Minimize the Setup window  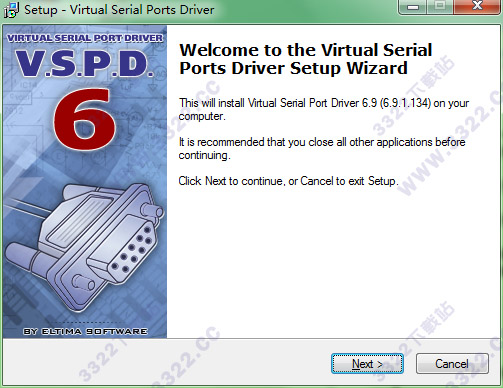point(413,7)
